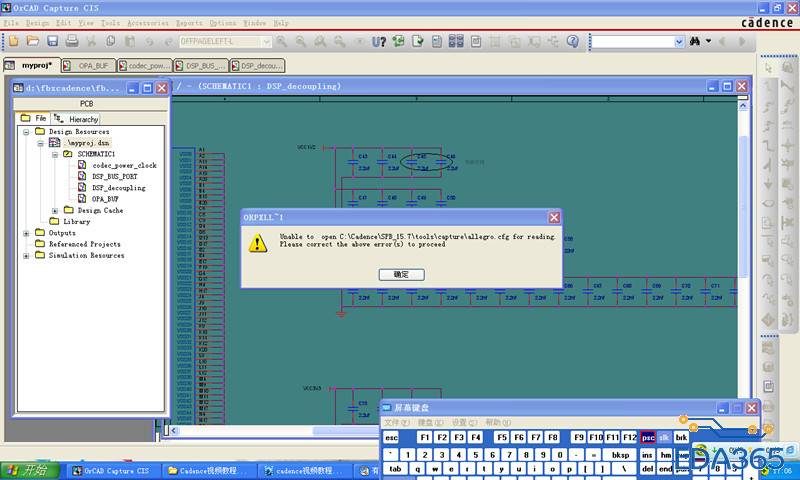Select the Library folder in tree
This screenshot has width=800, height=480.
tap(77, 221)
